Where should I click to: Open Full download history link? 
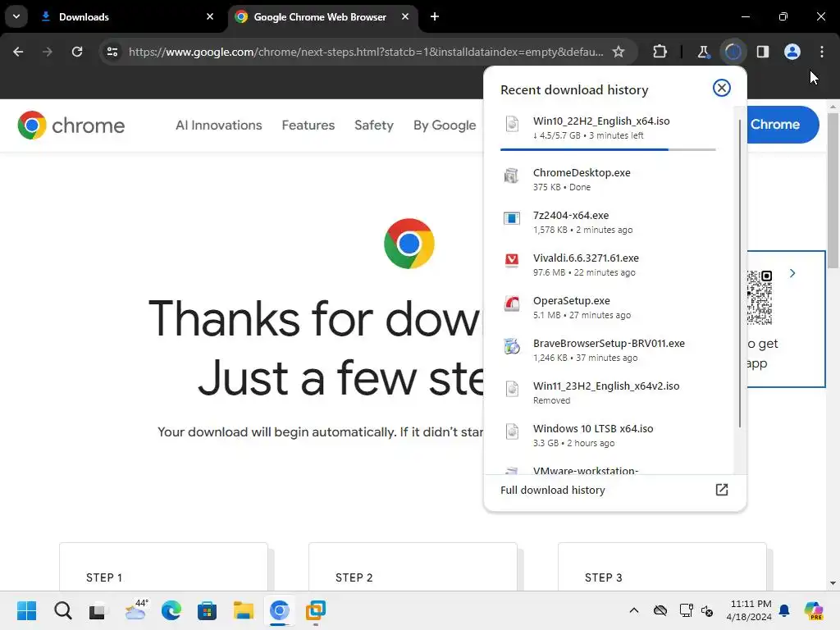[552, 491]
